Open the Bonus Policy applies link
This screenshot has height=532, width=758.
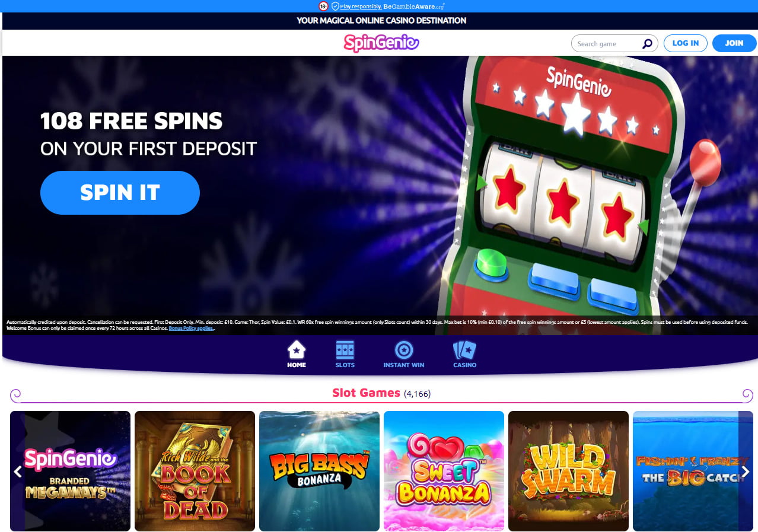192,328
